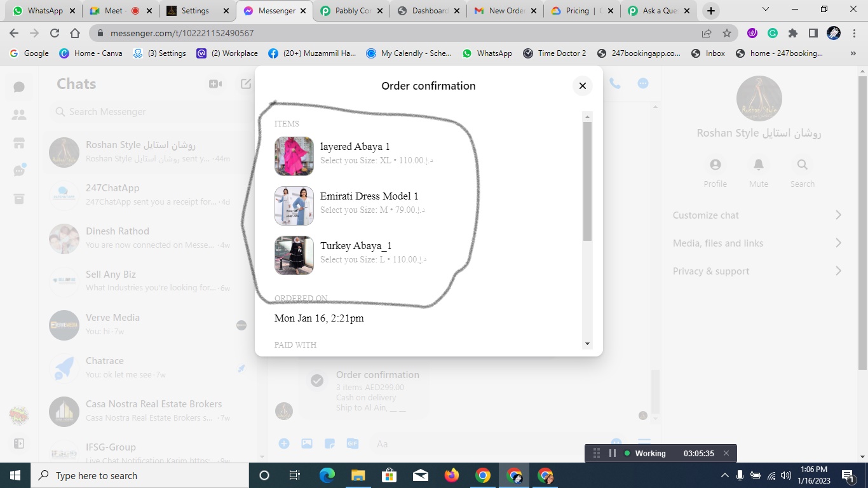Close the Order confirmation dialog
The height and width of the screenshot is (488, 868).
pos(582,86)
